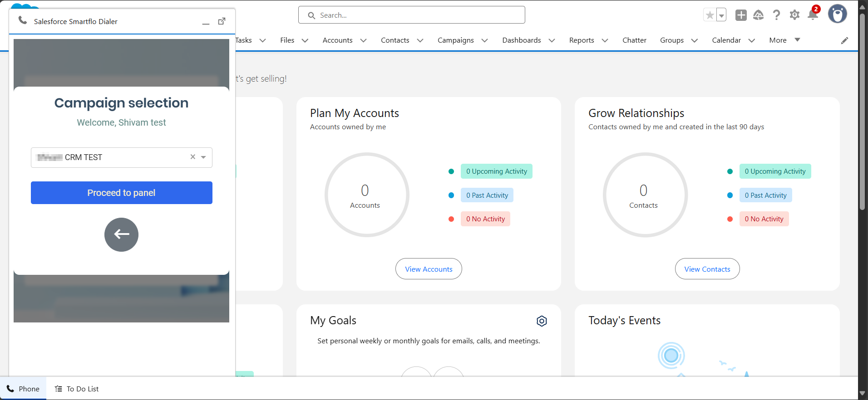Open the To Do List utility item
Screen dimensions: 868x400
tap(77, 389)
